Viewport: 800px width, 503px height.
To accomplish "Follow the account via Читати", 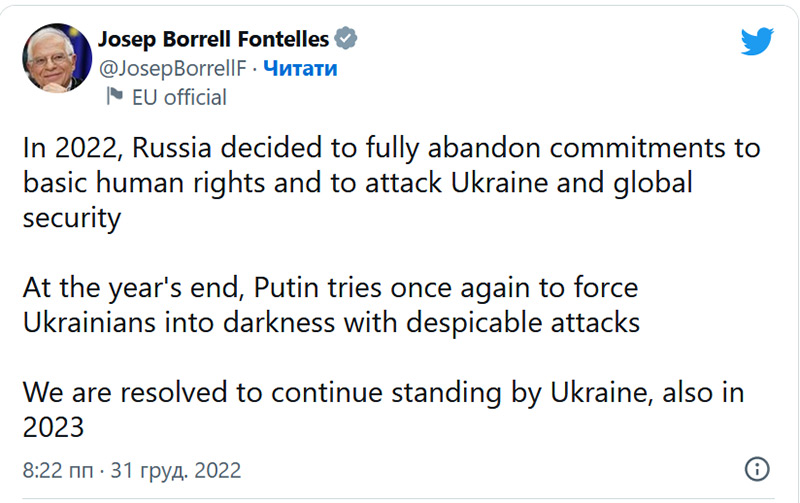I will tap(300, 68).
